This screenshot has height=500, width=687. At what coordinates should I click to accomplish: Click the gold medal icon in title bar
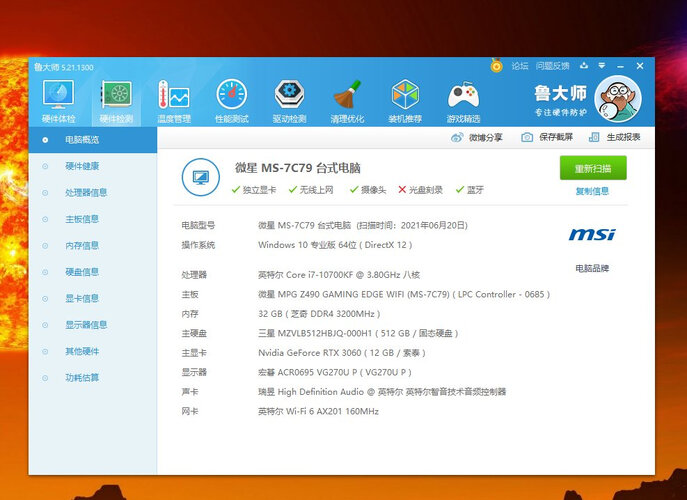click(496, 66)
